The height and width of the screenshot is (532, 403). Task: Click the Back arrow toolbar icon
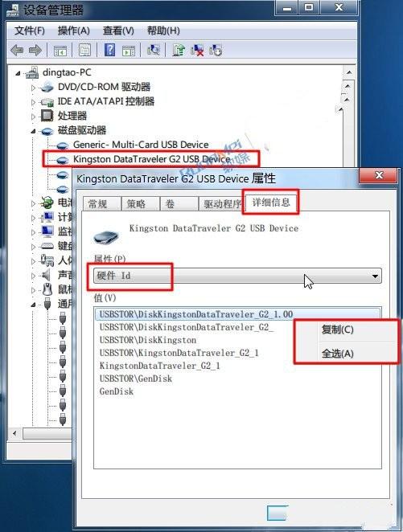click(17, 51)
